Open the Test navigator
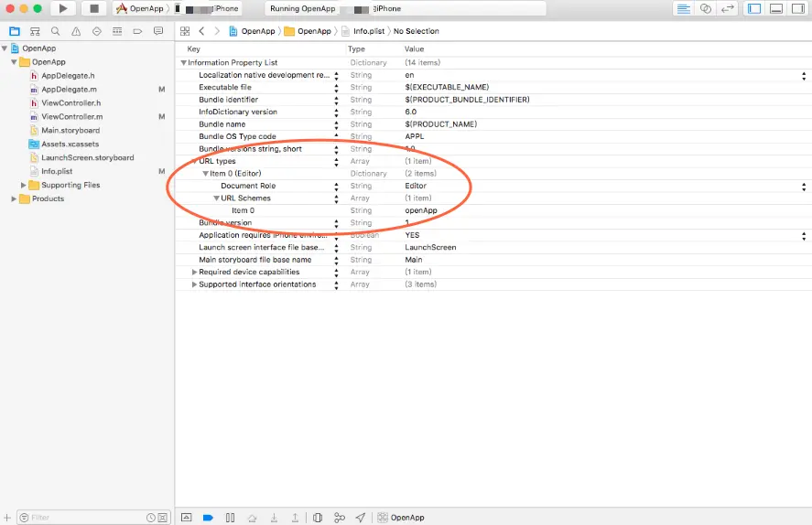812x525 pixels. (97, 31)
